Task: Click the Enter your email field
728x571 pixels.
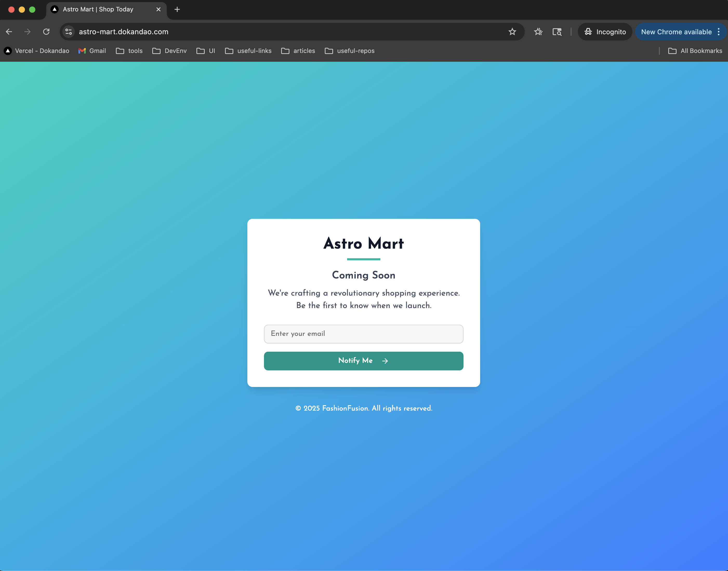Action: tap(363, 334)
